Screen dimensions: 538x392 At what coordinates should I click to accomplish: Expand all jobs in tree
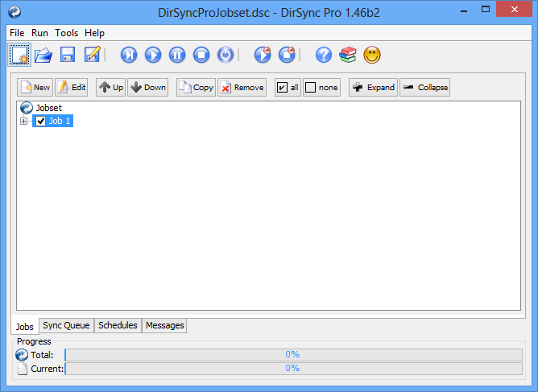coord(374,88)
